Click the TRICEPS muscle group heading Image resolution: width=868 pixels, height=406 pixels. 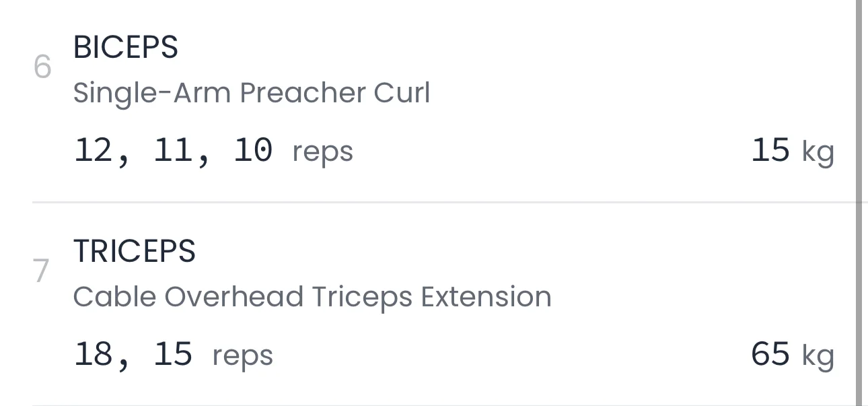tap(134, 252)
